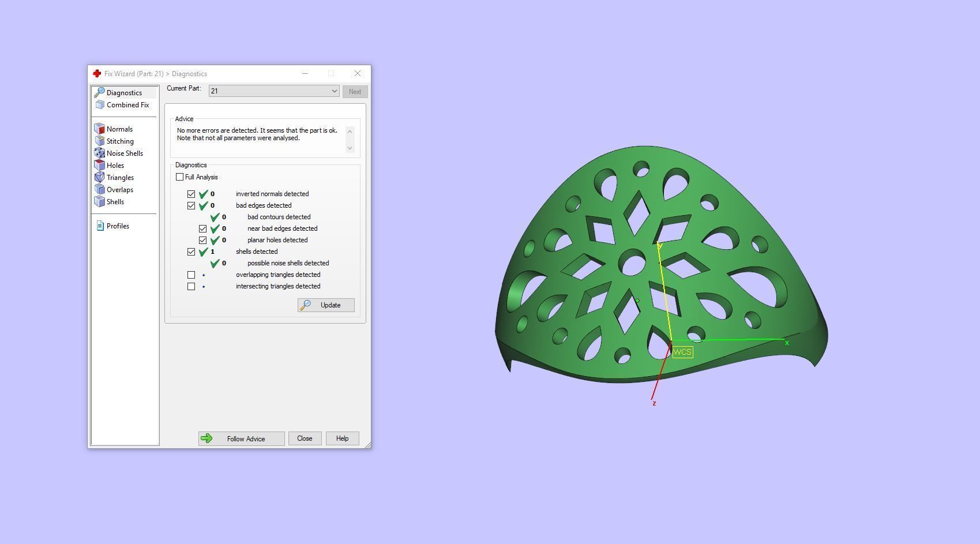
Task: Click the Help button
Action: [x=342, y=438]
